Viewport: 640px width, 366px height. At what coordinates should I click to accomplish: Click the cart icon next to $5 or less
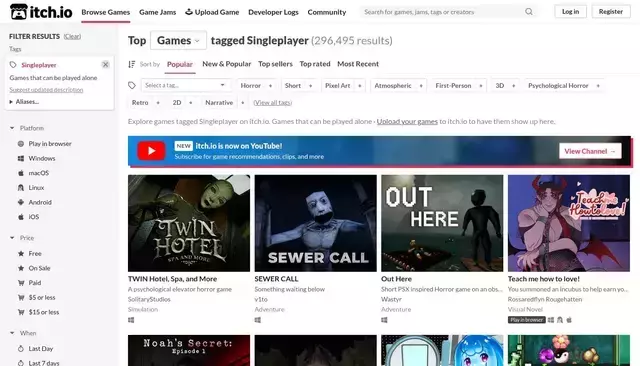(x=21, y=297)
